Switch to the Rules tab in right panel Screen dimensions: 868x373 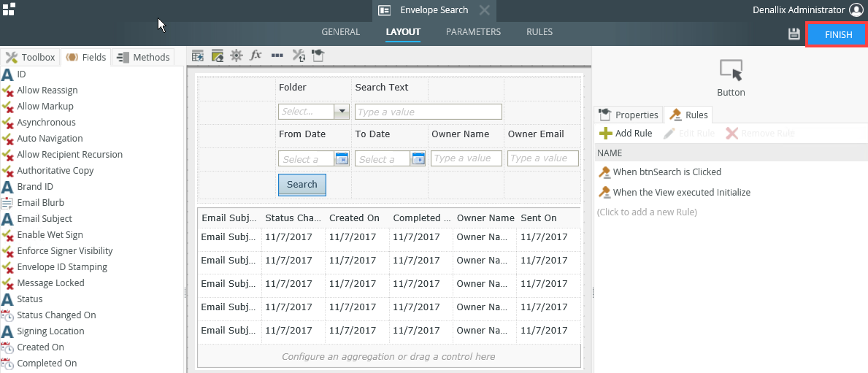coord(688,115)
